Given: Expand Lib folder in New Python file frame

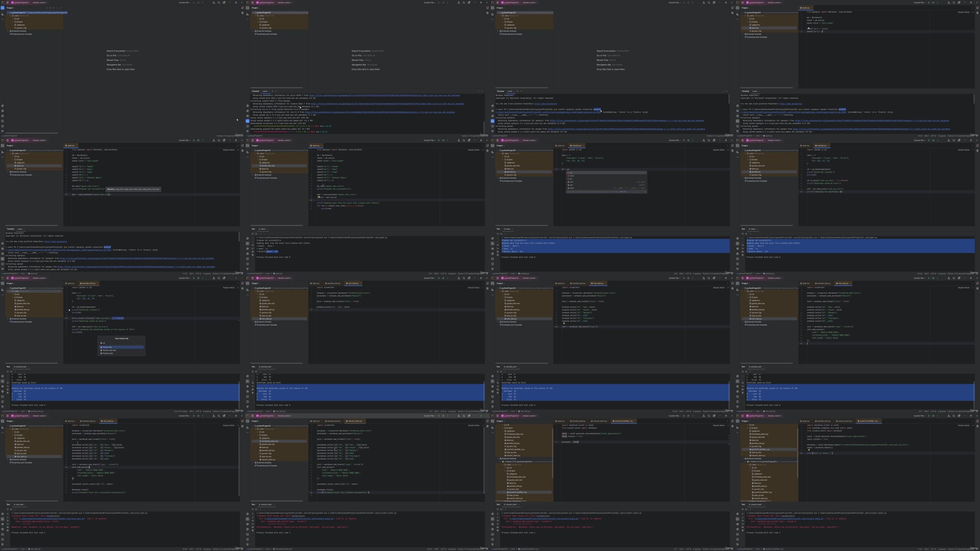Looking at the screenshot, I should tap(13, 294).
